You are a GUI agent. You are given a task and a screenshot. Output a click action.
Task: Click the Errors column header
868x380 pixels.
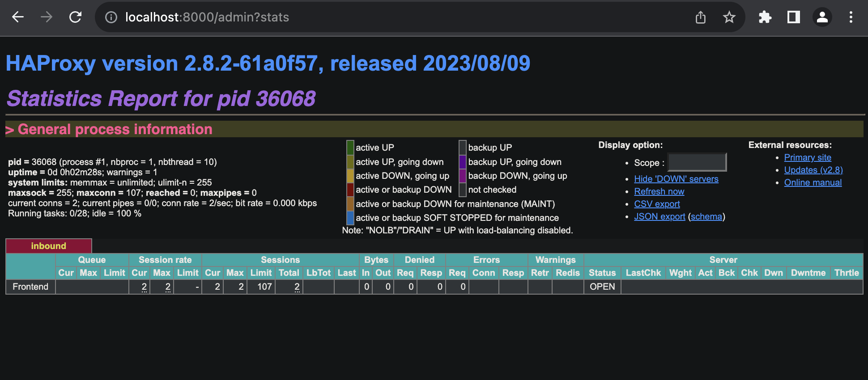pyautogui.click(x=487, y=260)
